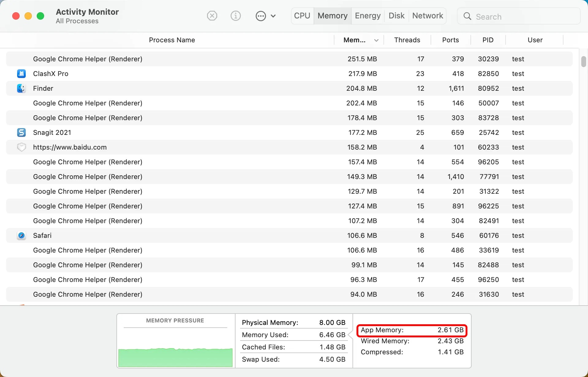
Task: Click the search magnifier icon
Action: [x=467, y=16]
